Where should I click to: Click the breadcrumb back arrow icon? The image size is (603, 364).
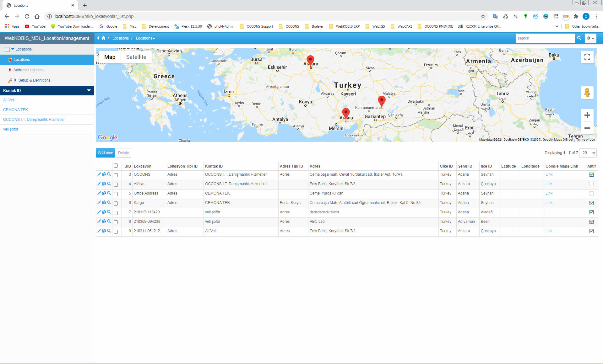(x=98, y=38)
